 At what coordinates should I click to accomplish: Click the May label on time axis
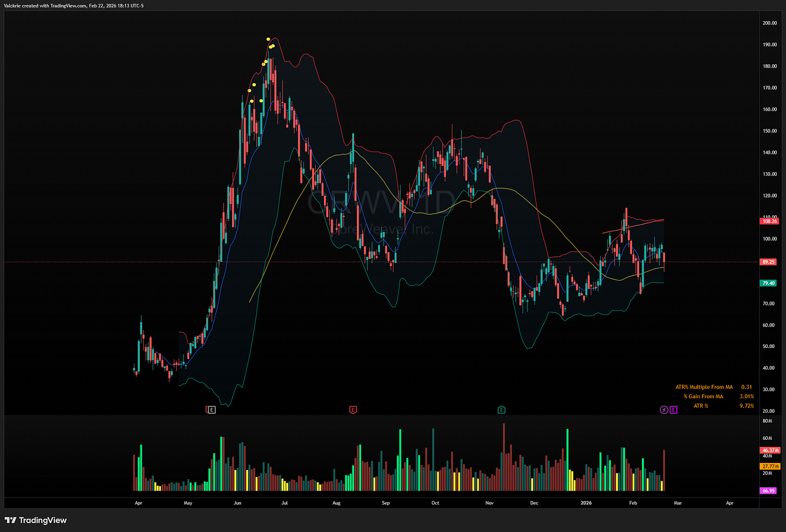click(188, 503)
